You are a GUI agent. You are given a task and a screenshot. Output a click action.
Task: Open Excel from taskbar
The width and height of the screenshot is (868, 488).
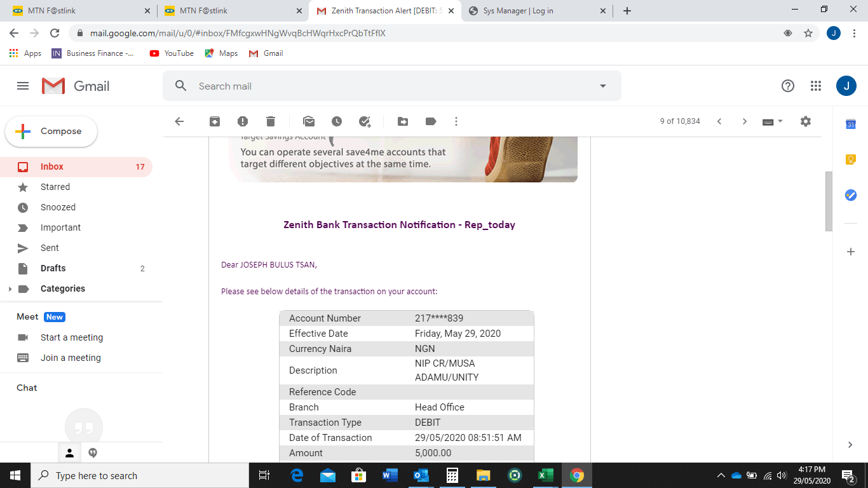tap(546, 475)
